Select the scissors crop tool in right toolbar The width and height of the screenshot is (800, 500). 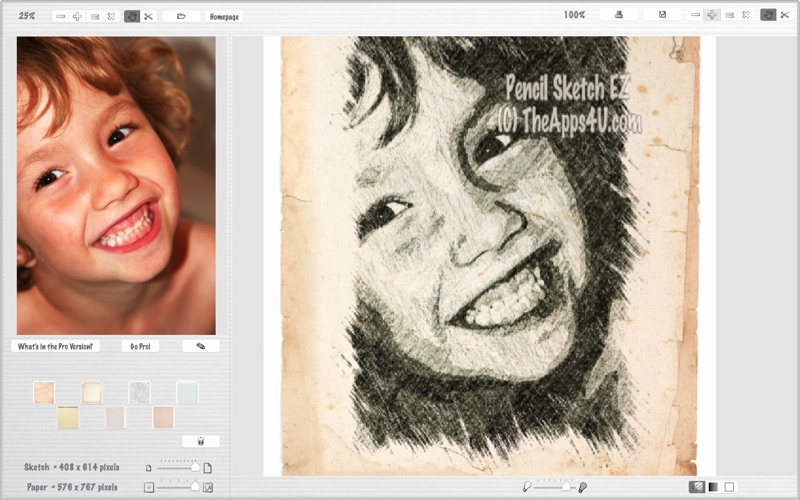point(785,15)
